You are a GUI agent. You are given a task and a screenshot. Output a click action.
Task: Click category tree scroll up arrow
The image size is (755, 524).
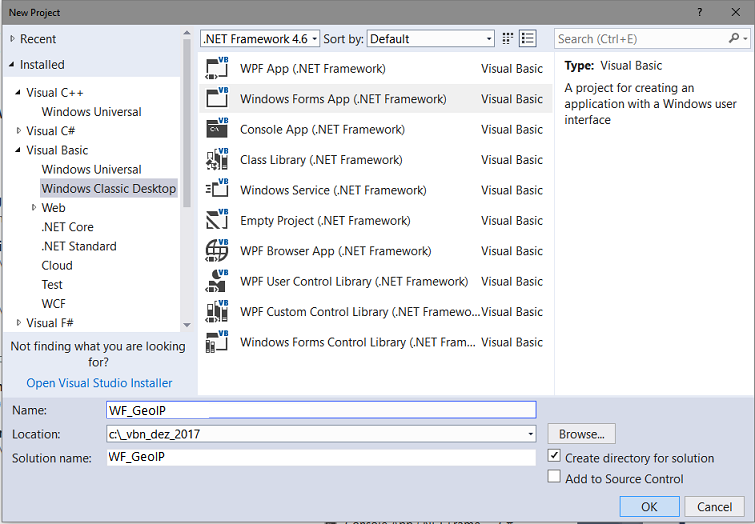[x=187, y=33]
